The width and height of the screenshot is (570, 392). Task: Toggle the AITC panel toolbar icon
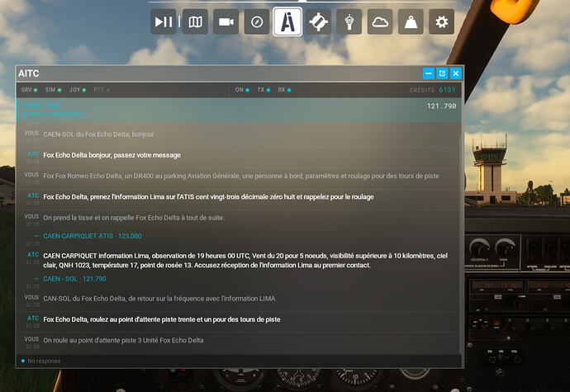287,21
